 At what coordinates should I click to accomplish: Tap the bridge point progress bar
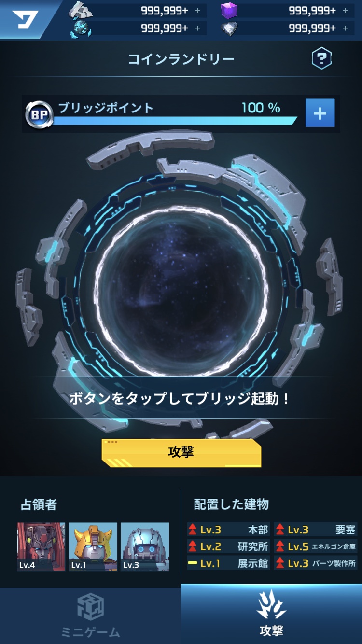pos(175,120)
